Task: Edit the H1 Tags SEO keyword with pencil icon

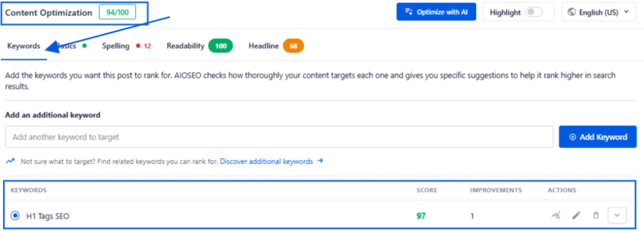Action: pos(576,215)
